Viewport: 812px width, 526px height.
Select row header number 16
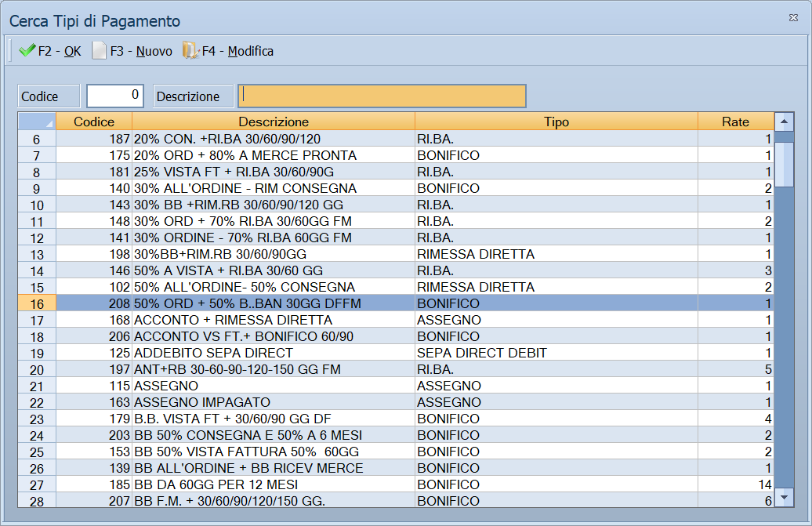coord(37,303)
